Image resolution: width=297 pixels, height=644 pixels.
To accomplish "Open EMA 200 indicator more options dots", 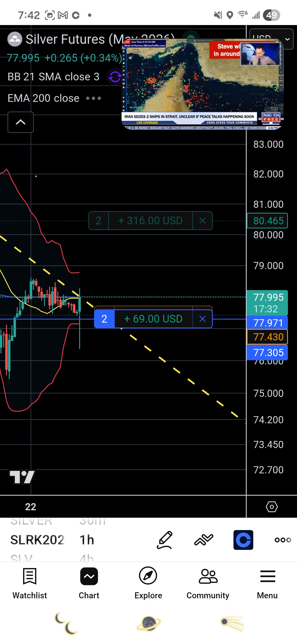I will click(x=94, y=98).
